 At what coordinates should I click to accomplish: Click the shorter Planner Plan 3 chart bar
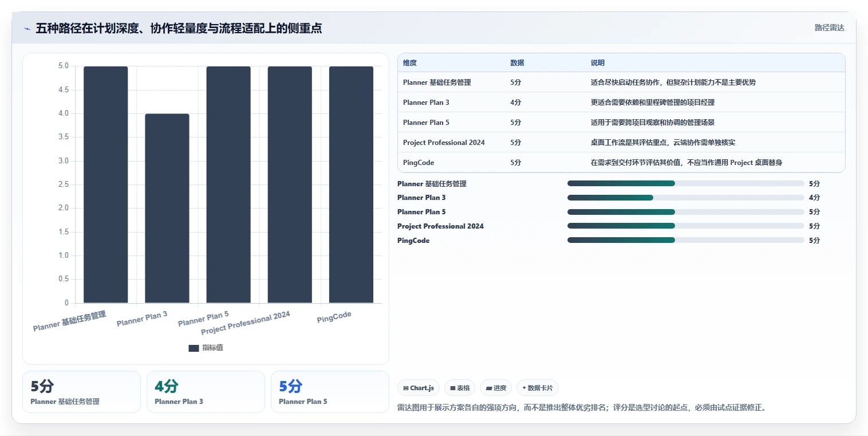pyautogui.click(x=167, y=209)
